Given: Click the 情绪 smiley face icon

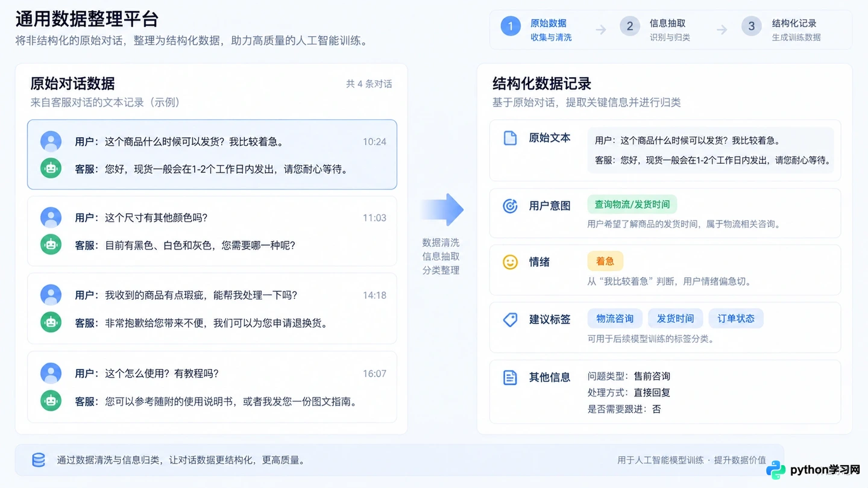Looking at the screenshot, I should [x=510, y=262].
